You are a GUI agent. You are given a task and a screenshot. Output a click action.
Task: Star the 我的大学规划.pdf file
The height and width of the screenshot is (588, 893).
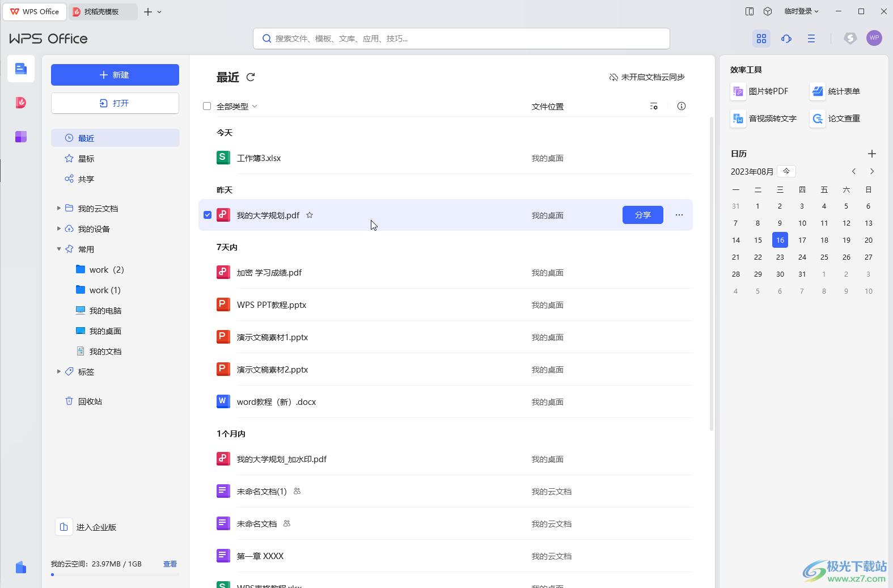point(310,215)
